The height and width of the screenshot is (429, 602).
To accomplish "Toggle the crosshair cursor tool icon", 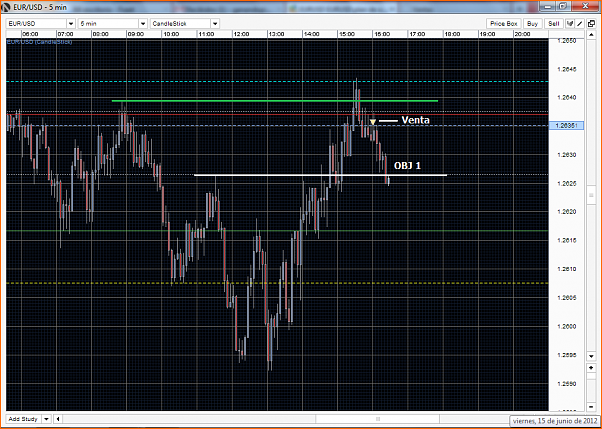I will [570, 23].
